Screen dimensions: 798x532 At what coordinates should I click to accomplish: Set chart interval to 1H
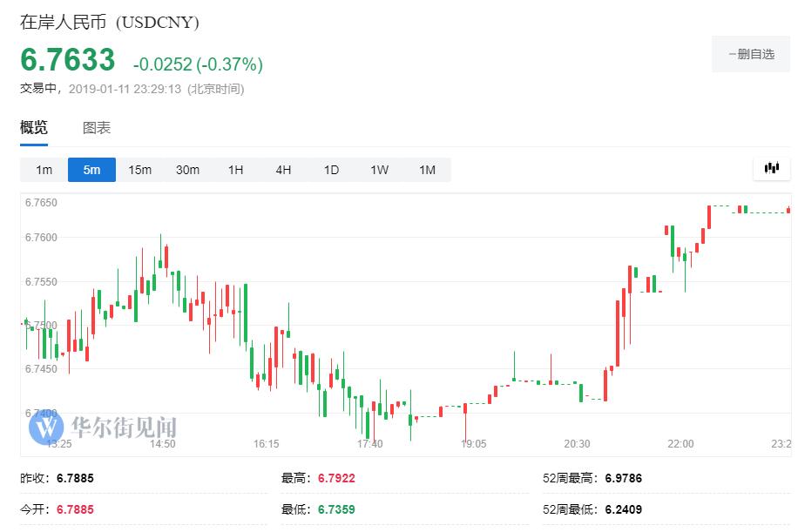[235, 170]
